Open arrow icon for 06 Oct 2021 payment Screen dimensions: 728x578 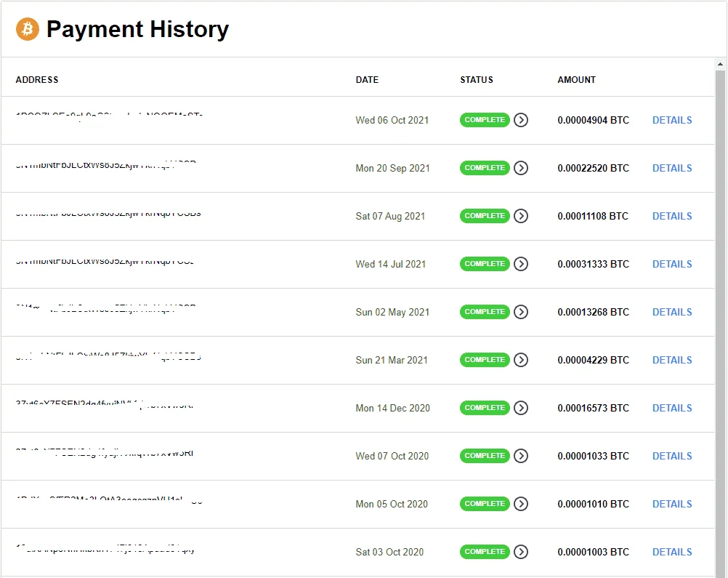(521, 120)
